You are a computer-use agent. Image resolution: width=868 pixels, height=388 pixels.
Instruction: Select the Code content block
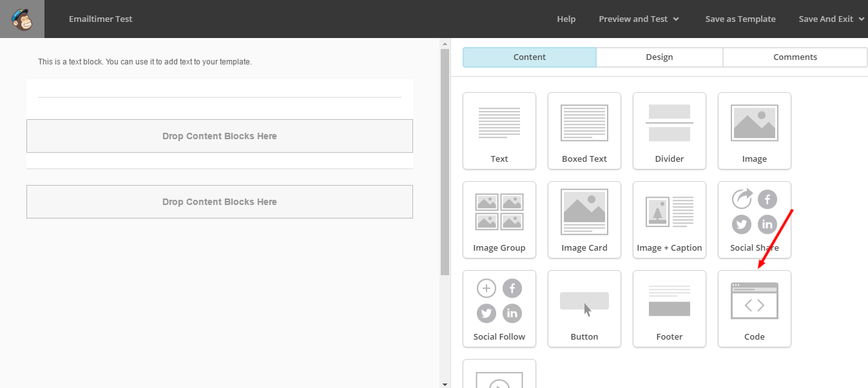point(755,309)
